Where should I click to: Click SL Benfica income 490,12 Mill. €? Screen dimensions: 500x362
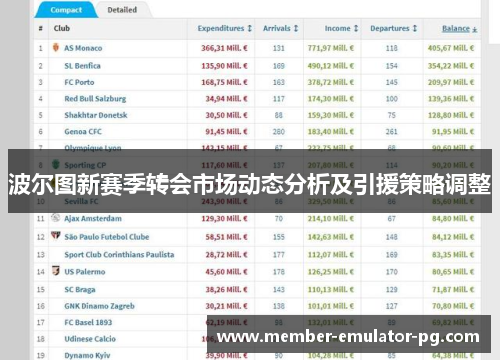[331, 66]
